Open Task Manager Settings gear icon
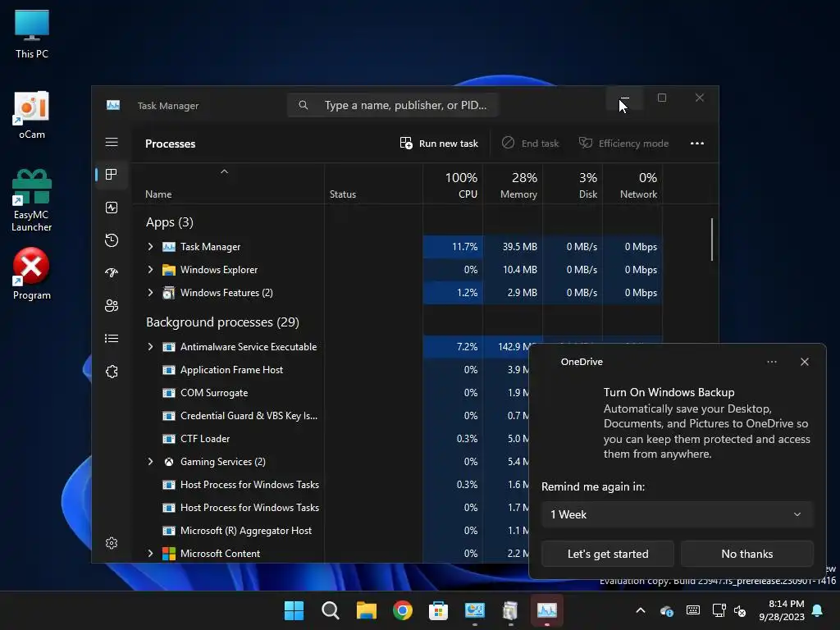Viewport: 840px width, 630px height. [112, 543]
